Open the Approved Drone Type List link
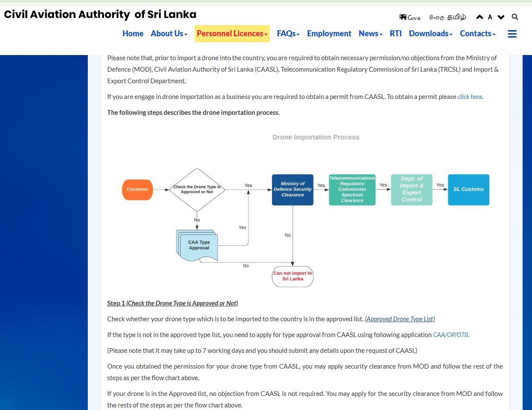Viewport: 532px width, 410px height. click(400, 319)
